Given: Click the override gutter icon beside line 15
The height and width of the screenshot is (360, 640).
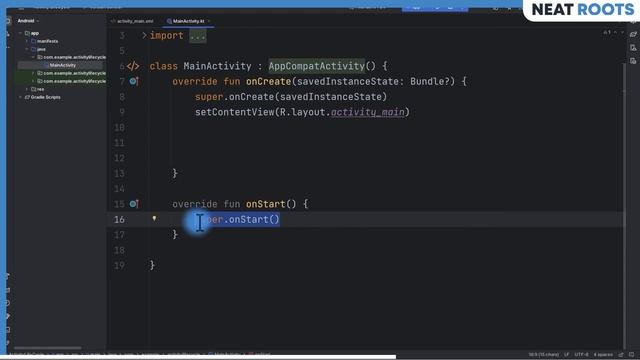Looking at the screenshot, I should tap(134, 204).
